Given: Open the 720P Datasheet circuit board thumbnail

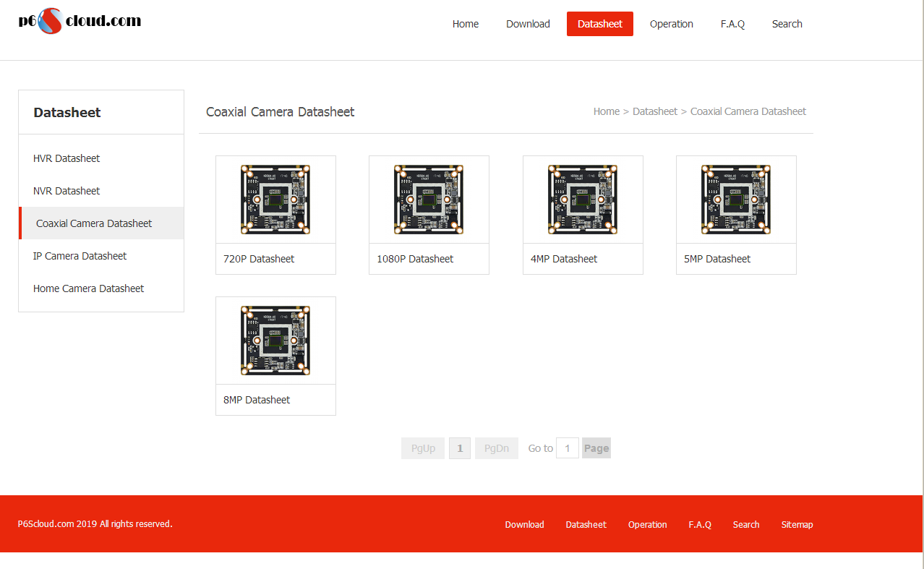Looking at the screenshot, I should tap(275, 200).
